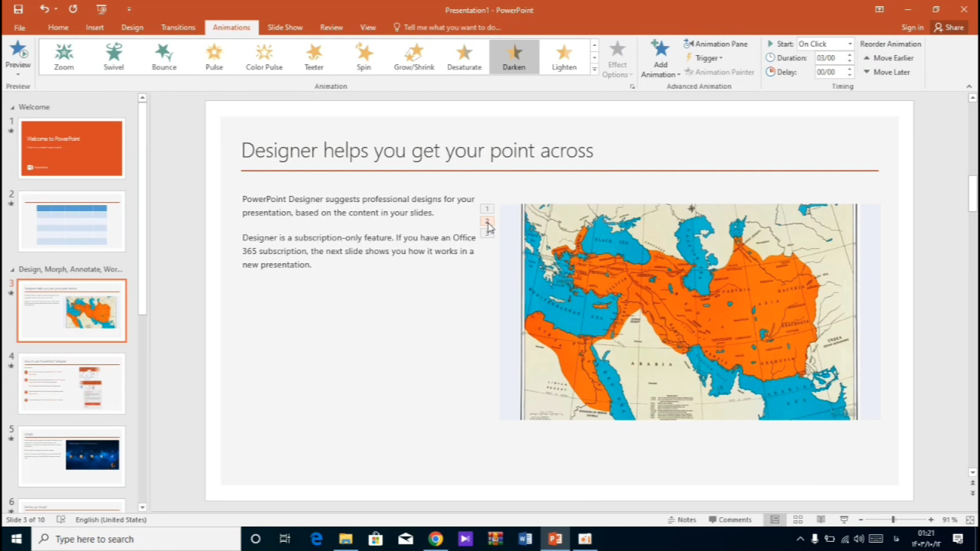Click the Animation Painter button
Screen dimensions: 980x551
pyautogui.click(x=719, y=72)
